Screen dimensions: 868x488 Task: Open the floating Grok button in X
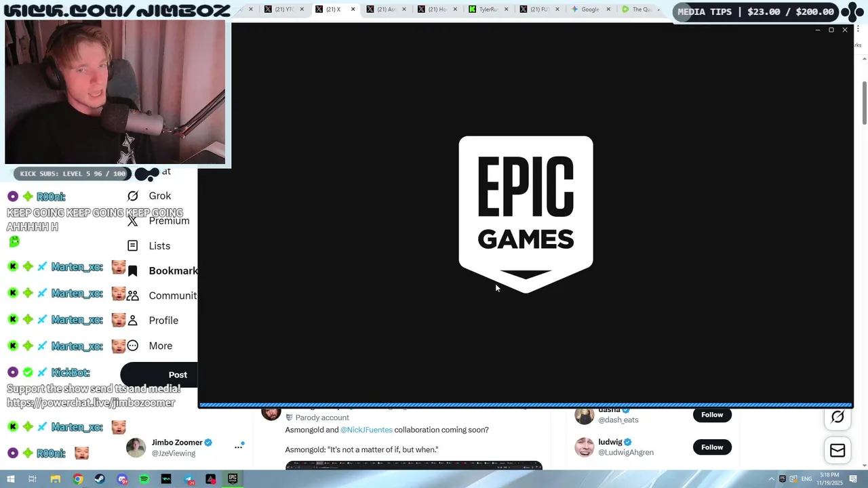[837, 417]
